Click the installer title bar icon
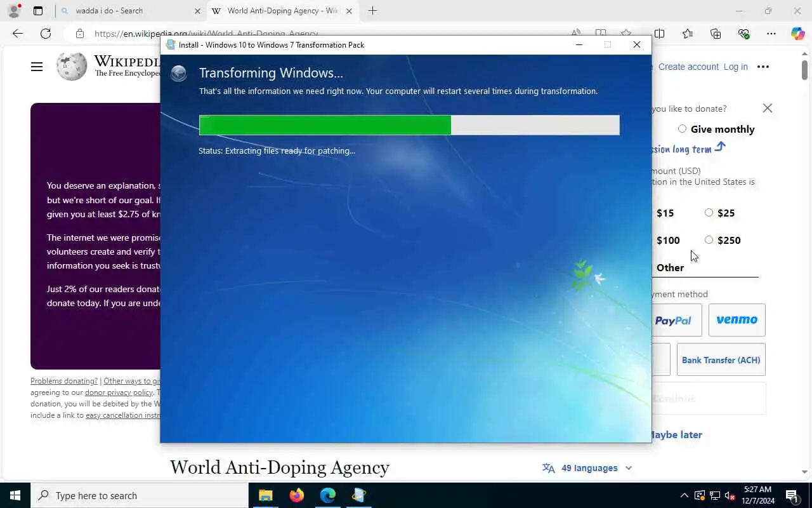812x508 pixels. coord(170,44)
